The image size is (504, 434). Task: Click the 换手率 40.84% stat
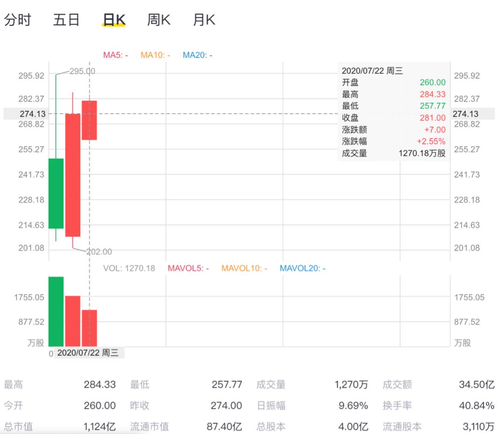pyautogui.click(x=438, y=406)
